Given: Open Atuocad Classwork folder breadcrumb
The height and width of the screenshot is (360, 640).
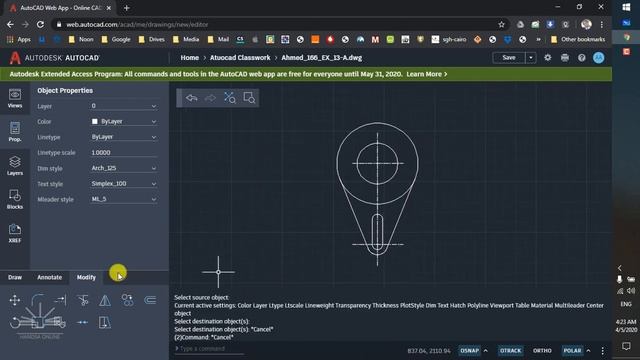Looking at the screenshot, I should (x=240, y=58).
